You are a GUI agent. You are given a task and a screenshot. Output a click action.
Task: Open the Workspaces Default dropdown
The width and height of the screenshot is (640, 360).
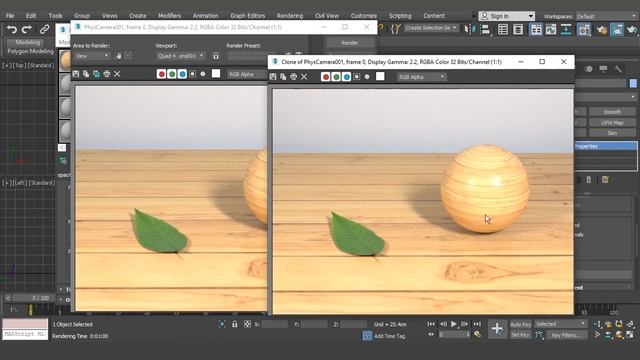[606, 16]
